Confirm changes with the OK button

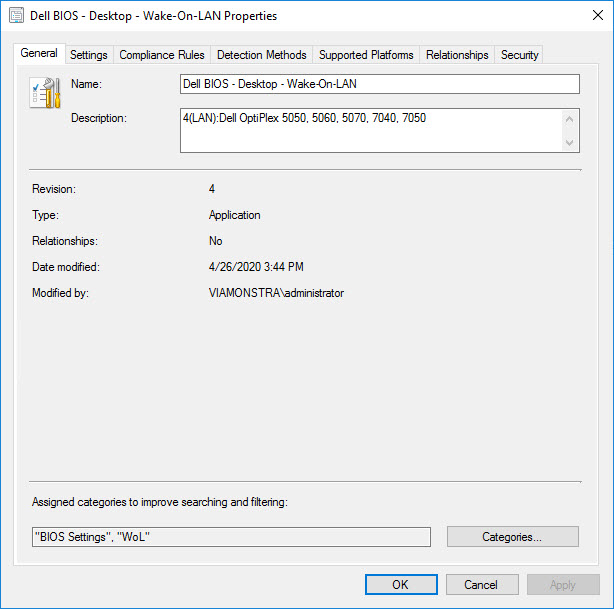[401, 585]
